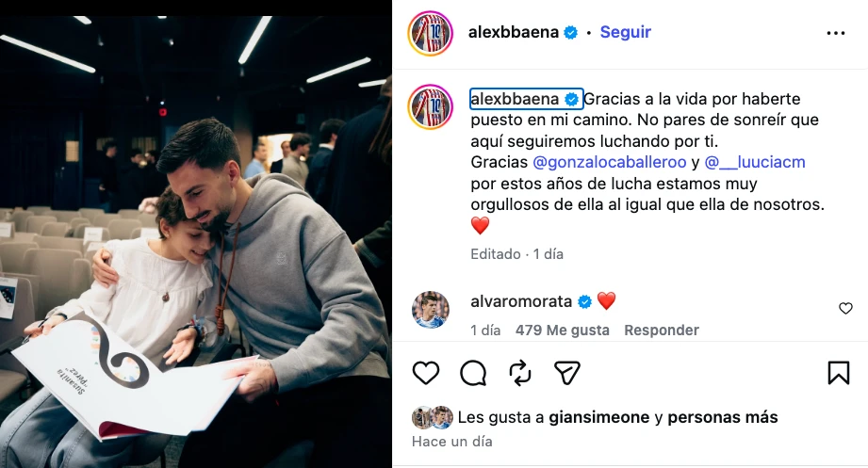Click the @gonzalocaballeroo mention
Screen dimensions: 868x468
(x=609, y=162)
